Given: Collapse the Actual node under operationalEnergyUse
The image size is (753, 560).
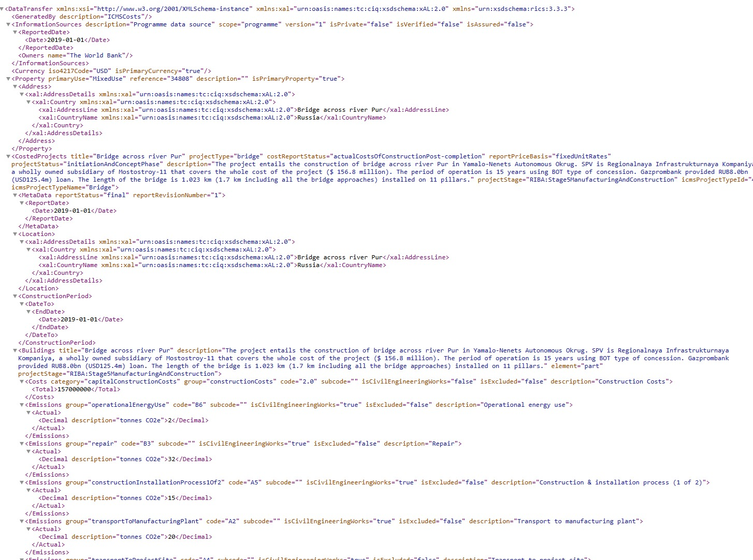Looking at the screenshot, I should [28, 412].
